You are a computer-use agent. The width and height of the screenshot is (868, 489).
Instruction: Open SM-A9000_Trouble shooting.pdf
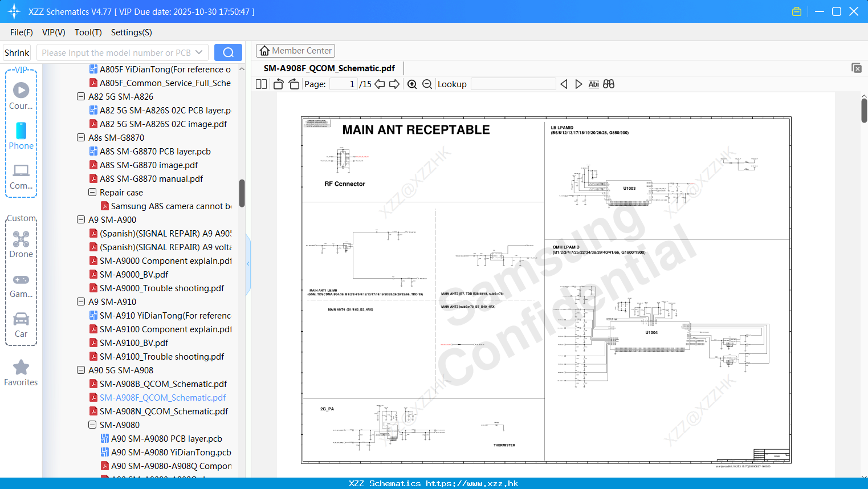coord(157,288)
